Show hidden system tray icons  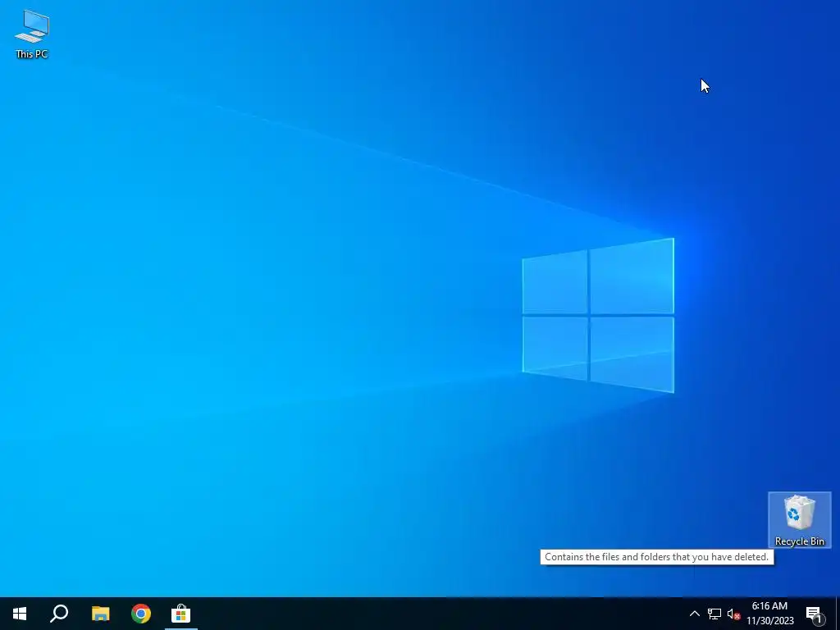(694, 614)
